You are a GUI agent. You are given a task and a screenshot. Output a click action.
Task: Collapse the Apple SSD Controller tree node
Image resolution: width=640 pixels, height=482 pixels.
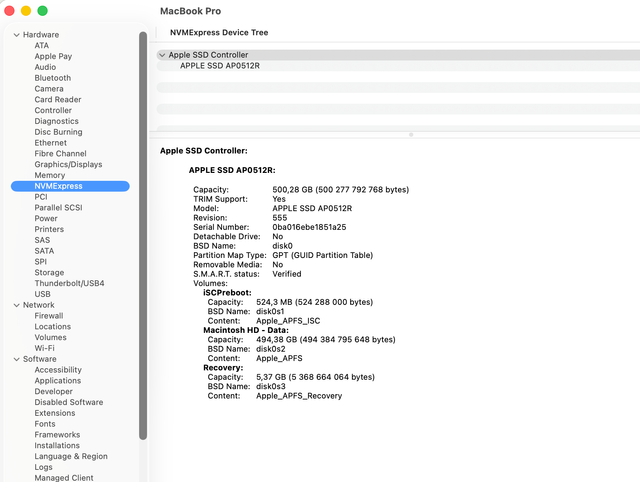tap(162, 55)
